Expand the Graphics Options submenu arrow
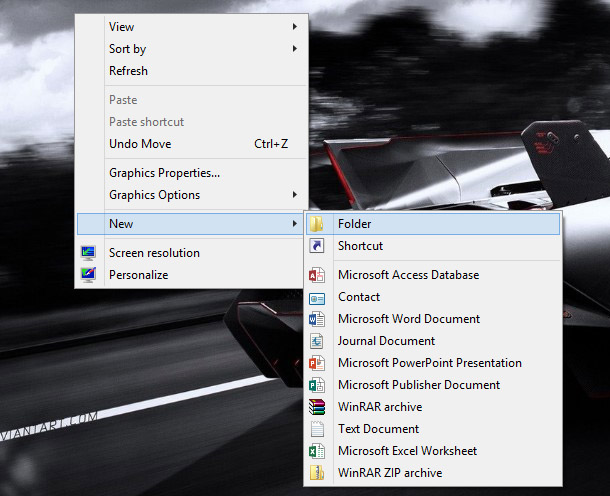 click(x=294, y=195)
